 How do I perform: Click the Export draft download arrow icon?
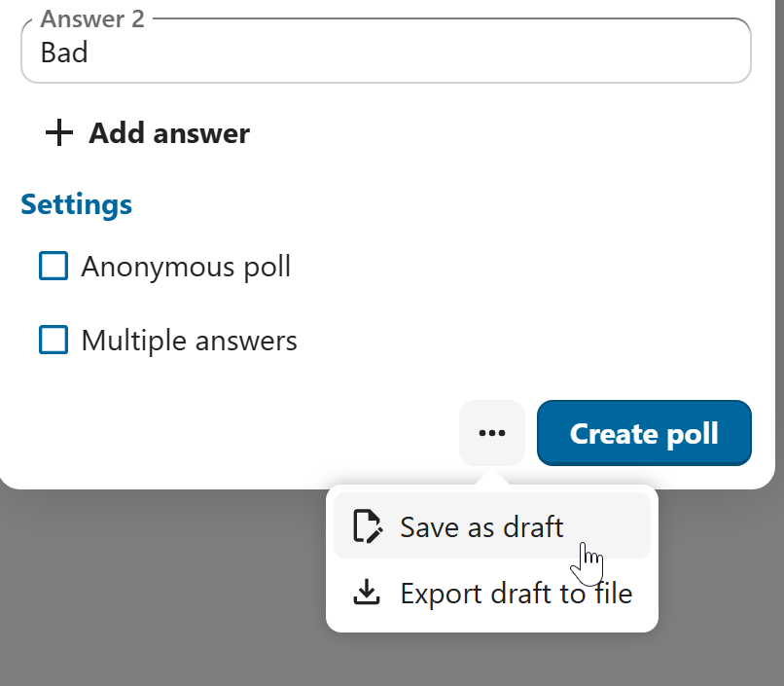tap(367, 593)
